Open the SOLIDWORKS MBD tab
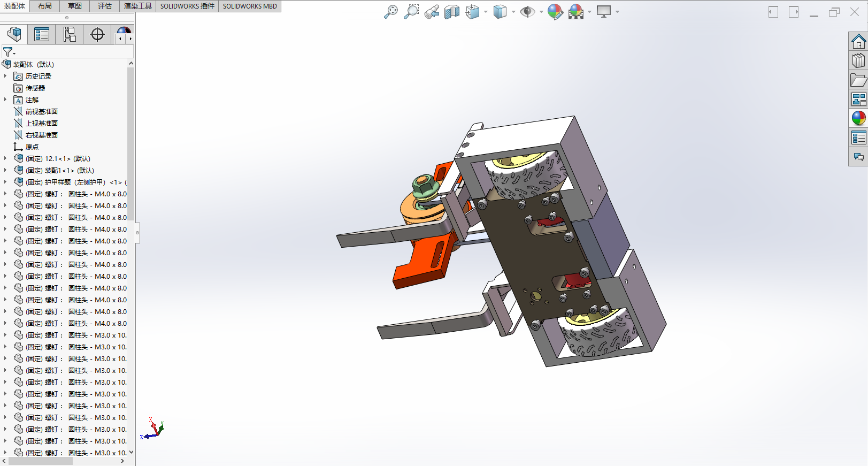This screenshot has width=868, height=466. pos(250,6)
